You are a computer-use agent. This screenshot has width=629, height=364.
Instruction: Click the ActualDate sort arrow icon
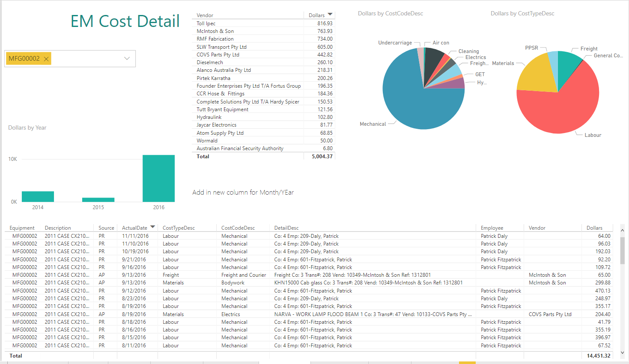[152, 227]
